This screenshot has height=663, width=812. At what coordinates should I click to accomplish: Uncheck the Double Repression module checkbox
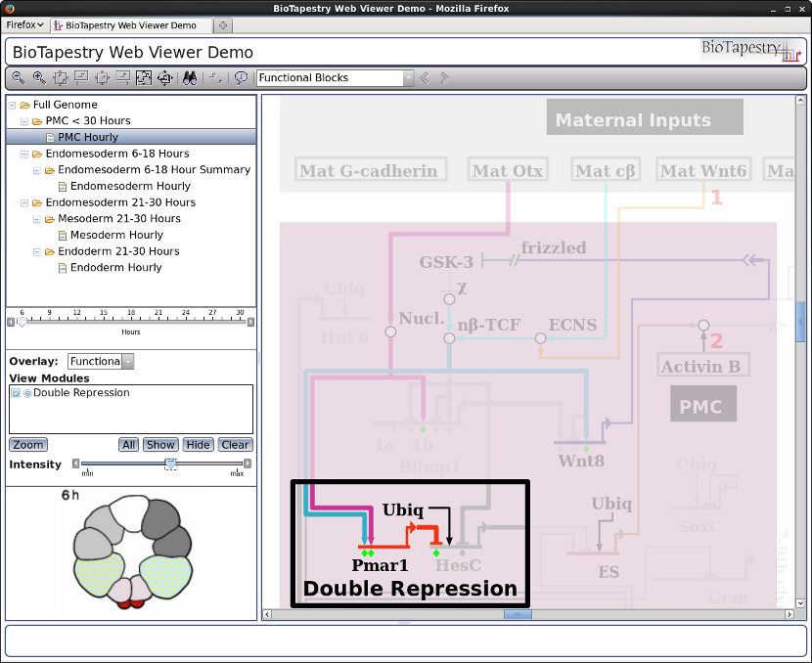click(x=16, y=393)
